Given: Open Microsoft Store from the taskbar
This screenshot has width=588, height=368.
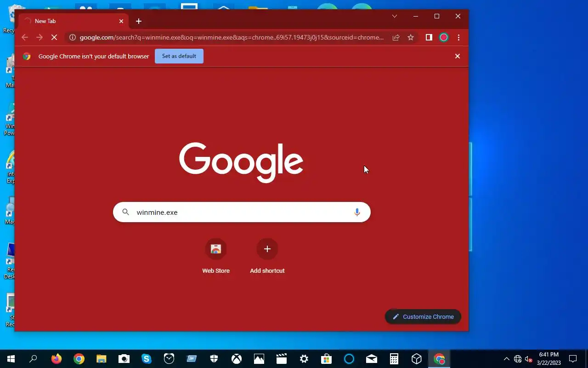Looking at the screenshot, I should click(327, 359).
